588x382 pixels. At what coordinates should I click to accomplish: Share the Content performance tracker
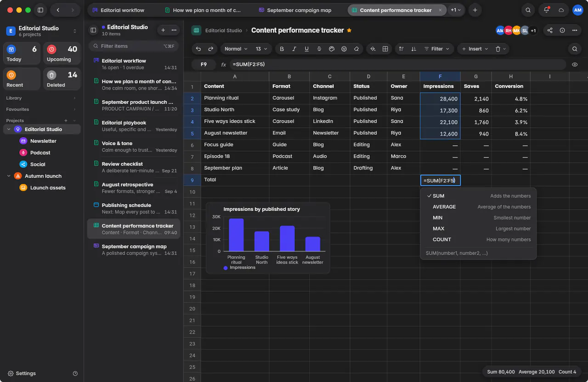click(x=550, y=30)
